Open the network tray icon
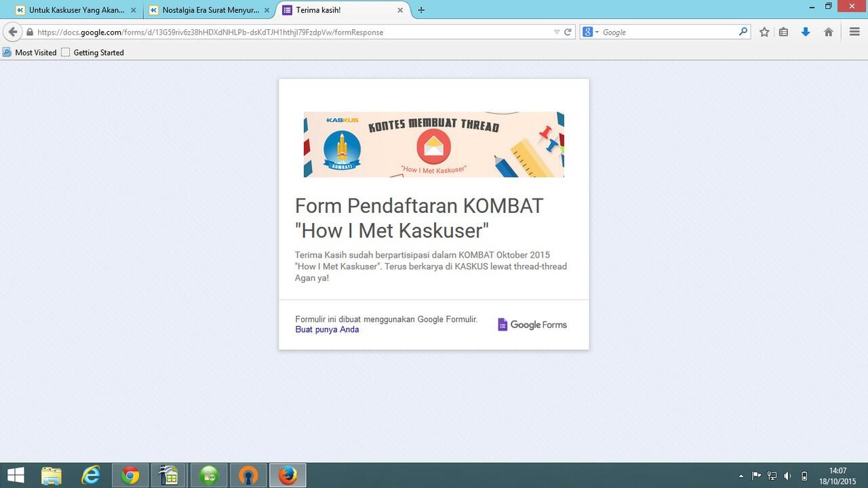The height and width of the screenshot is (488, 868). [772, 476]
